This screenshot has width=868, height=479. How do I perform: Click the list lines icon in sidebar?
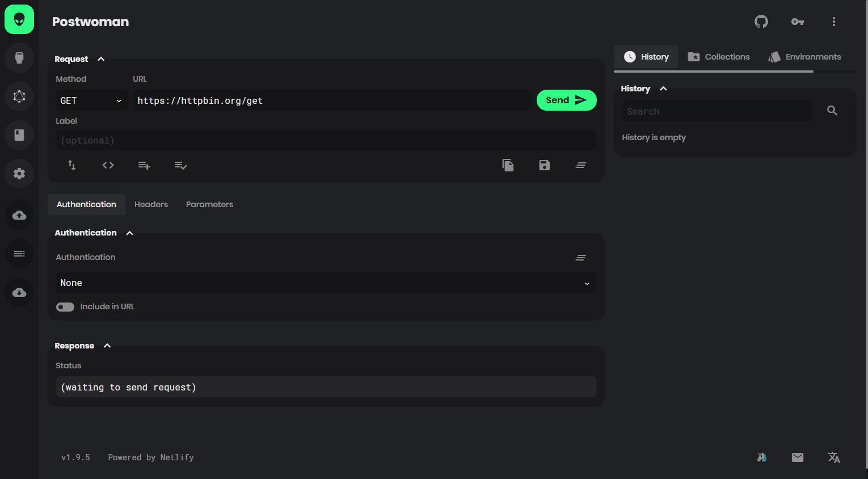19,254
